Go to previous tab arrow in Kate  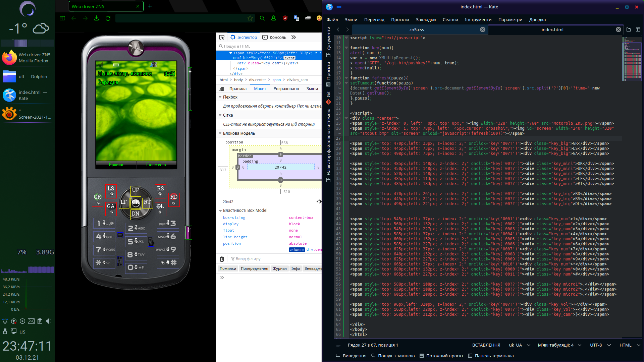coord(338,29)
